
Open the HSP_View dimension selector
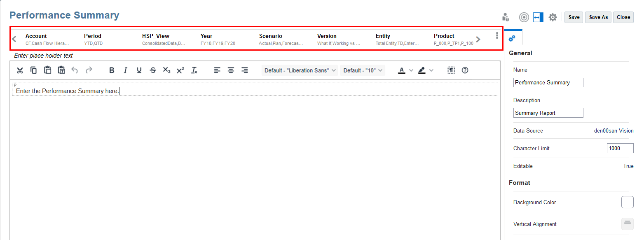[x=164, y=39]
